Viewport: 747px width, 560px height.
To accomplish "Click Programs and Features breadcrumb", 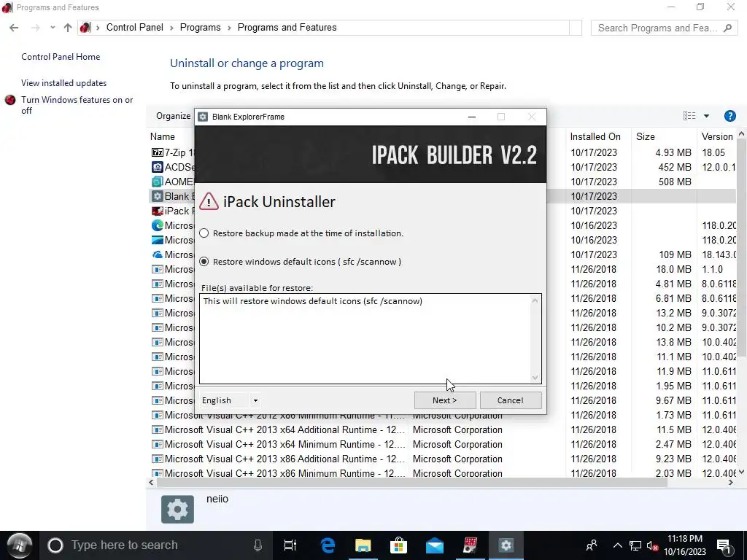I will tap(287, 28).
